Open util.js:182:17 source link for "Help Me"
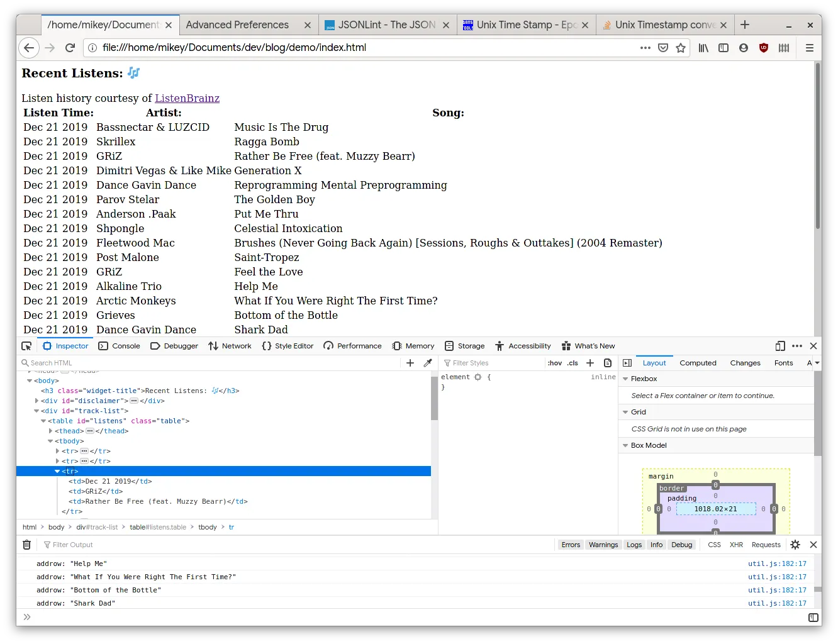838x644 pixels. click(x=777, y=563)
